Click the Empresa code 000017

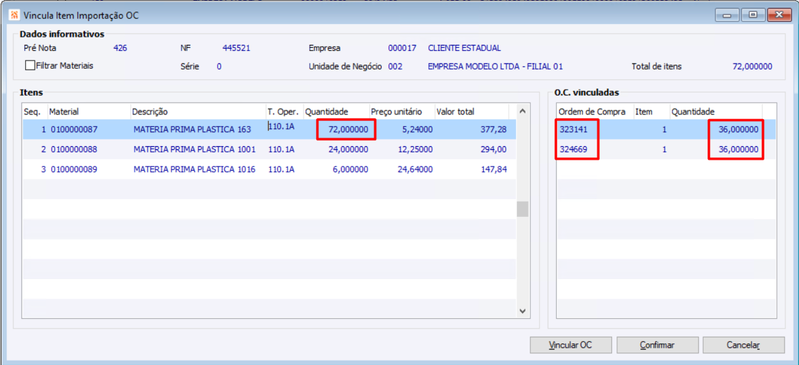[x=402, y=48]
